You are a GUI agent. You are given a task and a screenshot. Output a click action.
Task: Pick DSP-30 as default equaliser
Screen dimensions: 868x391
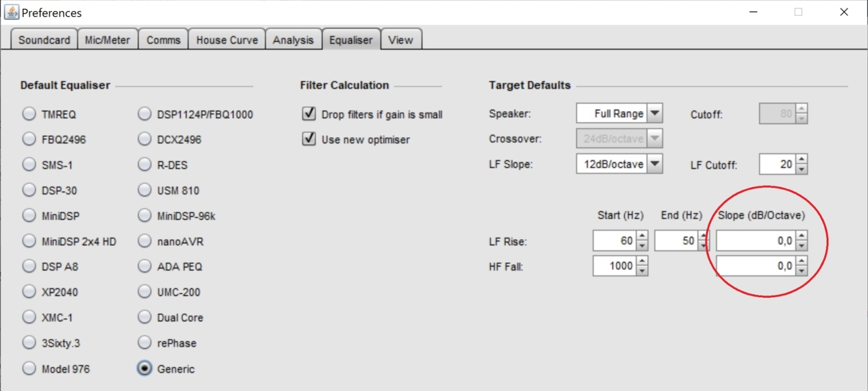pyautogui.click(x=29, y=190)
